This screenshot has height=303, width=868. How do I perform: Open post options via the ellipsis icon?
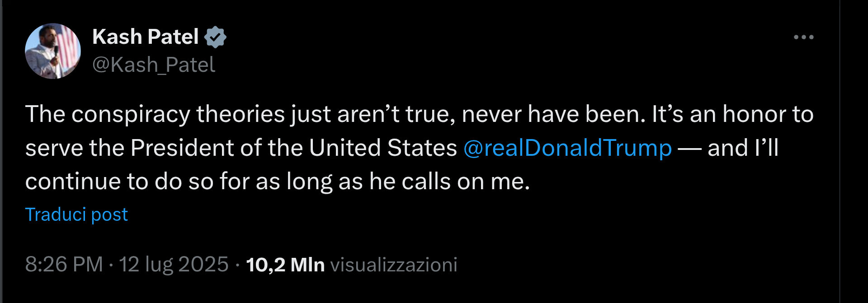(x=804, y=38)
